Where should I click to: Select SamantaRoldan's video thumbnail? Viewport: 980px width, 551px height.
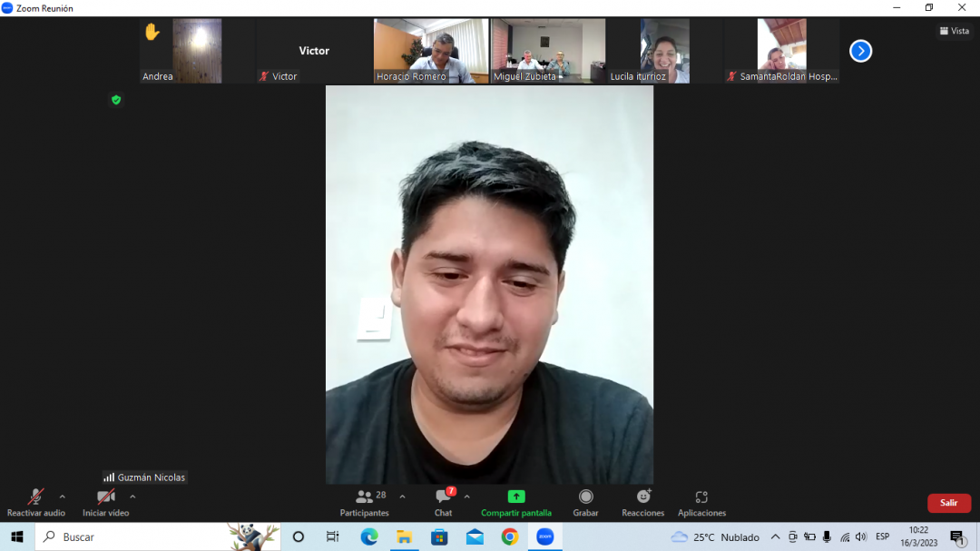782,51
